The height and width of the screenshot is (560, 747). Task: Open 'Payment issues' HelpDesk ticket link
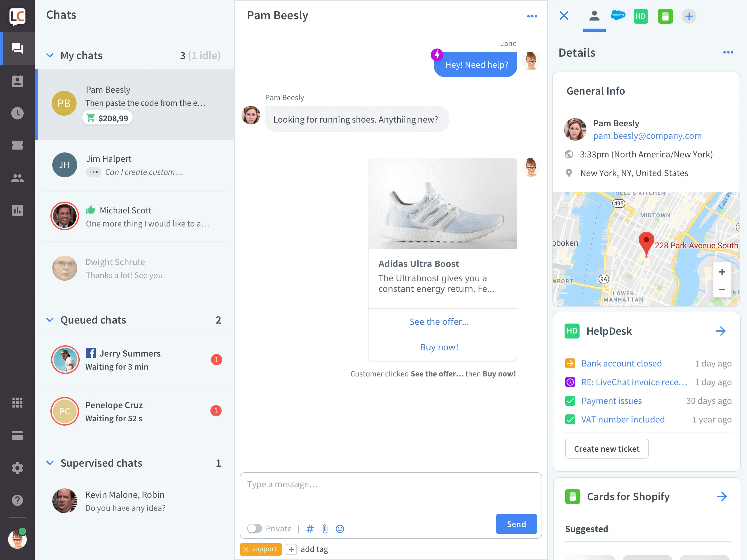(611, 400)
